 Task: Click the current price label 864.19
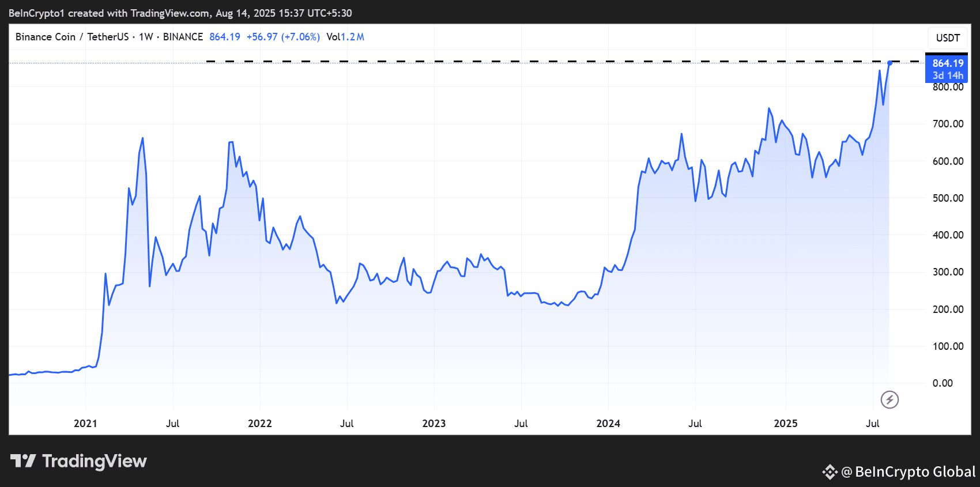pyautogui.click(x=948, y=63)
